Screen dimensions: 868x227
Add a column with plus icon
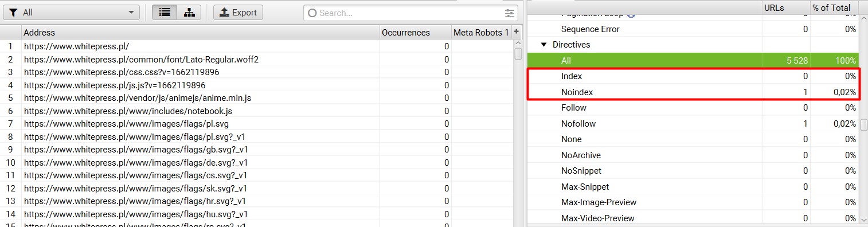click(x=517, y=32)
